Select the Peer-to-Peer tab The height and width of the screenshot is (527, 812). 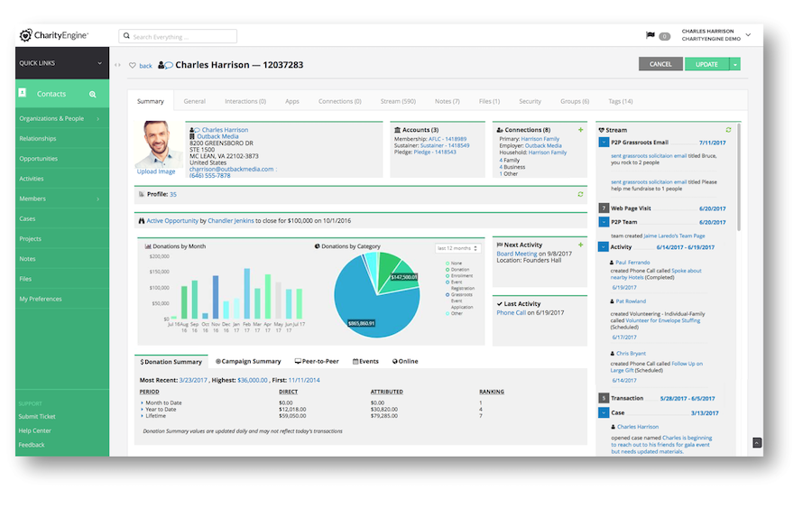(x=317, y=362)
